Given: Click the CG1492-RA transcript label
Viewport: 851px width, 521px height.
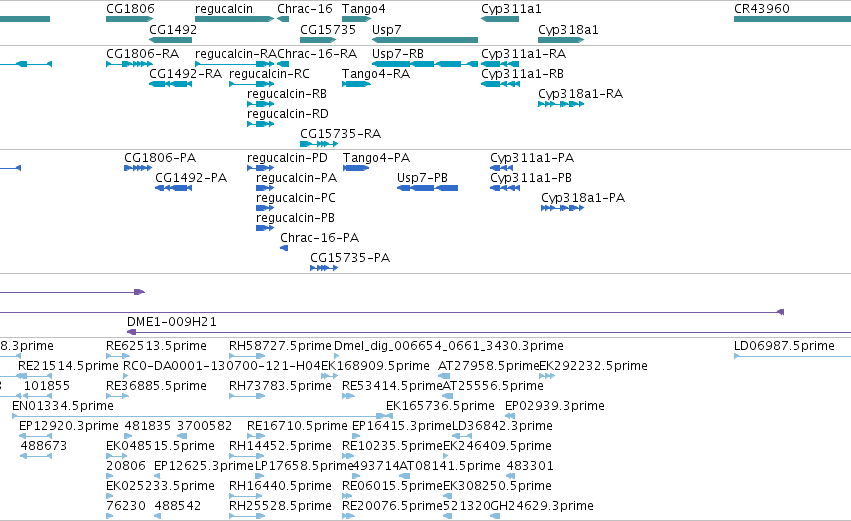Looking at the screenshot, I should pyautogui.click(x=186, y=74).
